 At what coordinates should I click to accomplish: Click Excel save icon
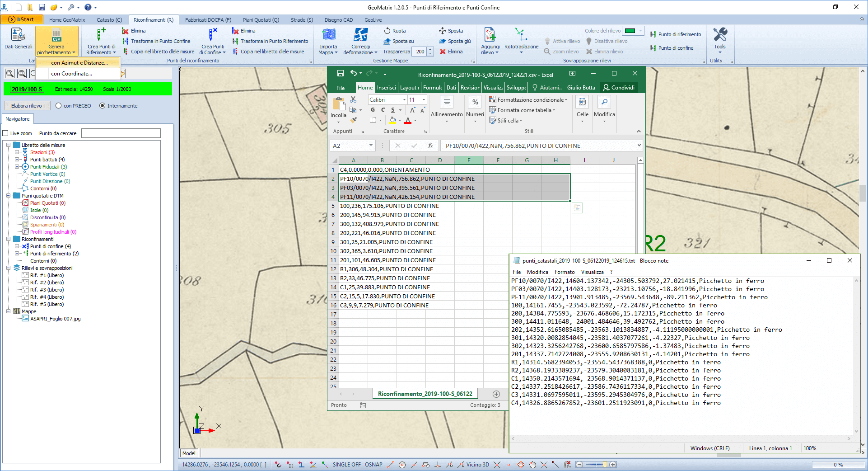(x=341, y=73)
